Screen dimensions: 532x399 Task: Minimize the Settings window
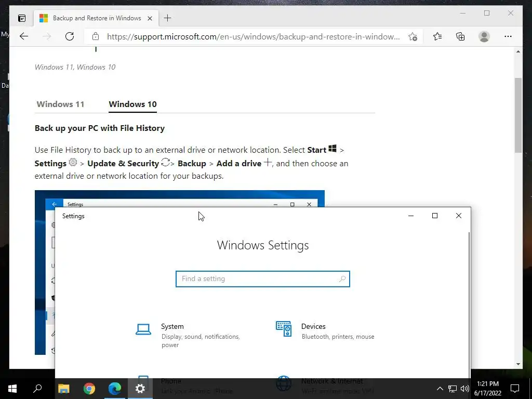[x=411, y=216]
